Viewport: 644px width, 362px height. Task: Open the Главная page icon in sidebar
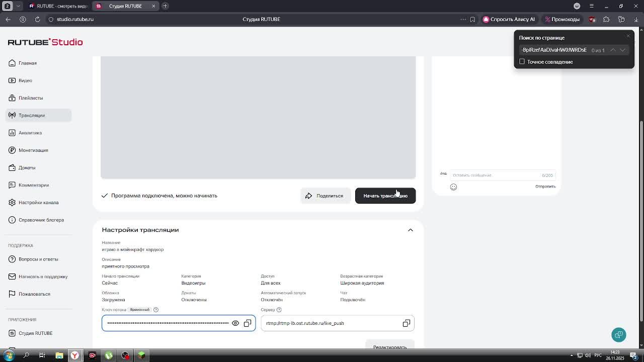12,63
